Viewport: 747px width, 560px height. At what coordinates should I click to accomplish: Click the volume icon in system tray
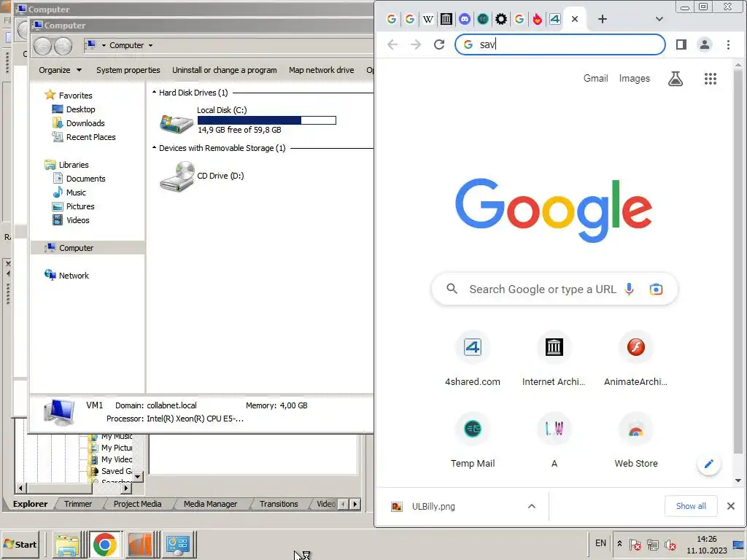coord(670,544)
